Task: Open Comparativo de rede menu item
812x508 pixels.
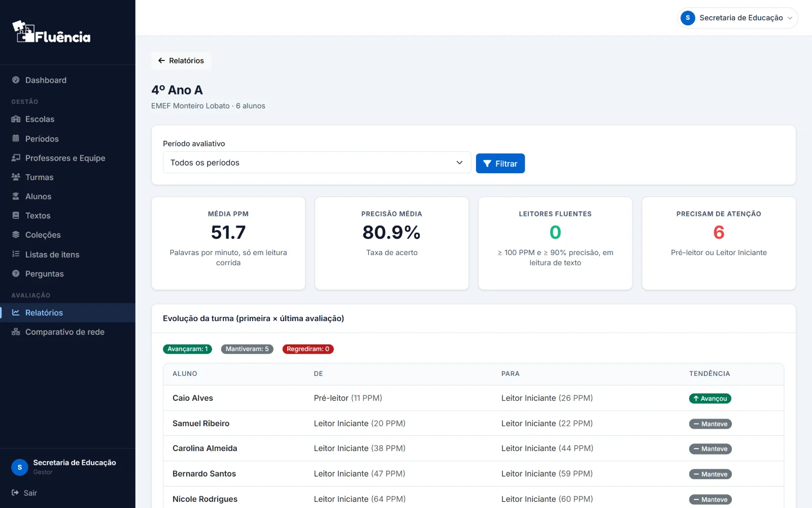Action: click(x=67, y=332)
